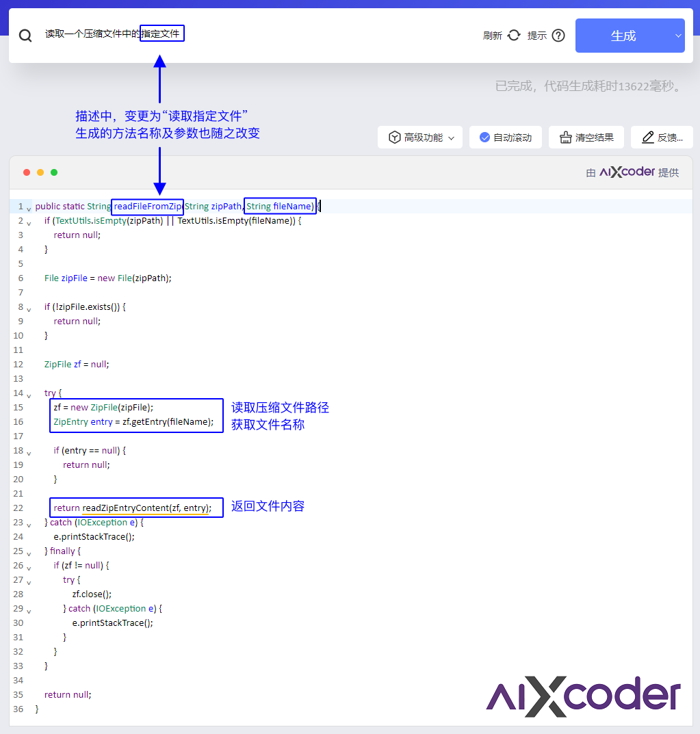Click line number 36 in gutter
Image resolution: width=700 pixels, height=734 pixels.
pyautogui.click(x=18, y=709)
